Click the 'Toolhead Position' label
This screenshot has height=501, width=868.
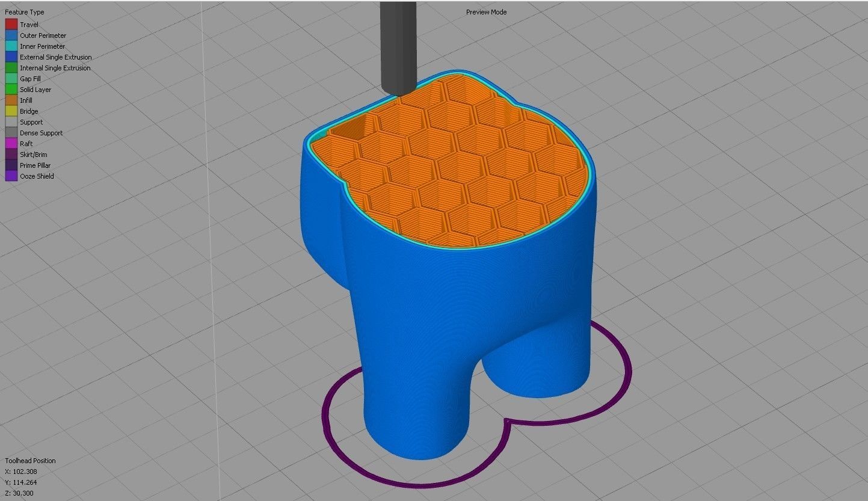[30, 461]
